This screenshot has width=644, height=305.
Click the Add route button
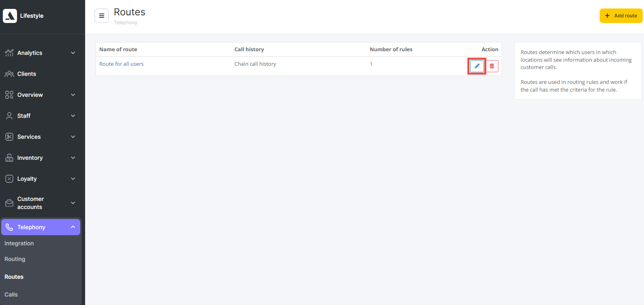(x=621, y=16)
